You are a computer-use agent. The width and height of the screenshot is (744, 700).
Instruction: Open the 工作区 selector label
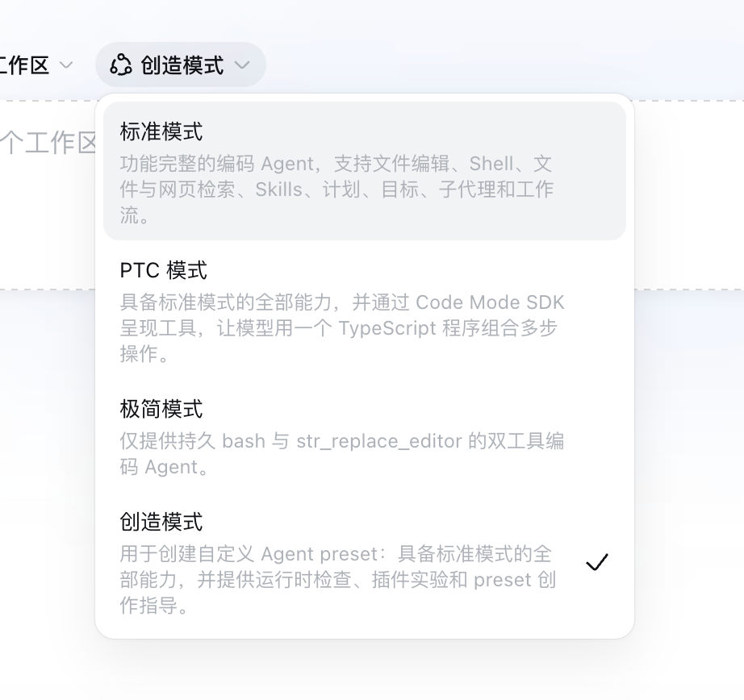(23, 65)
